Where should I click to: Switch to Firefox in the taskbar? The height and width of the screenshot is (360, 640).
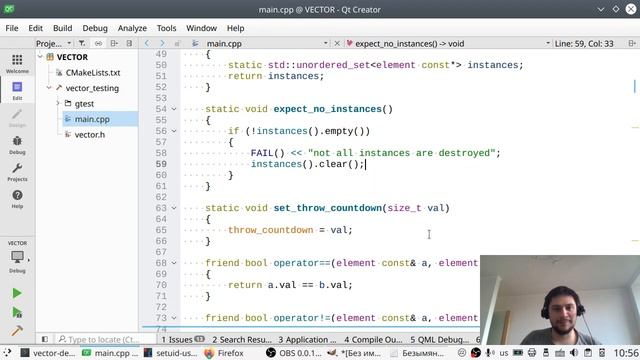tap(224, 353)
